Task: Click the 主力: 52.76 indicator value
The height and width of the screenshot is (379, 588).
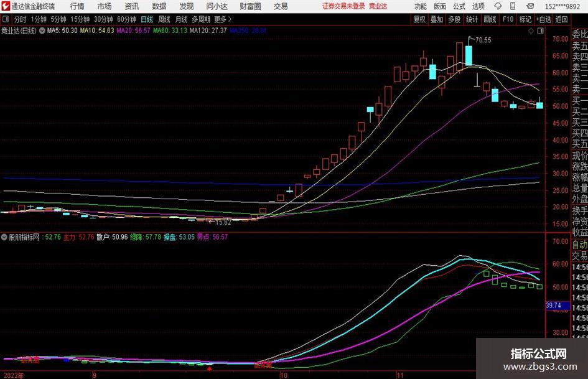Action: (79, 237)
